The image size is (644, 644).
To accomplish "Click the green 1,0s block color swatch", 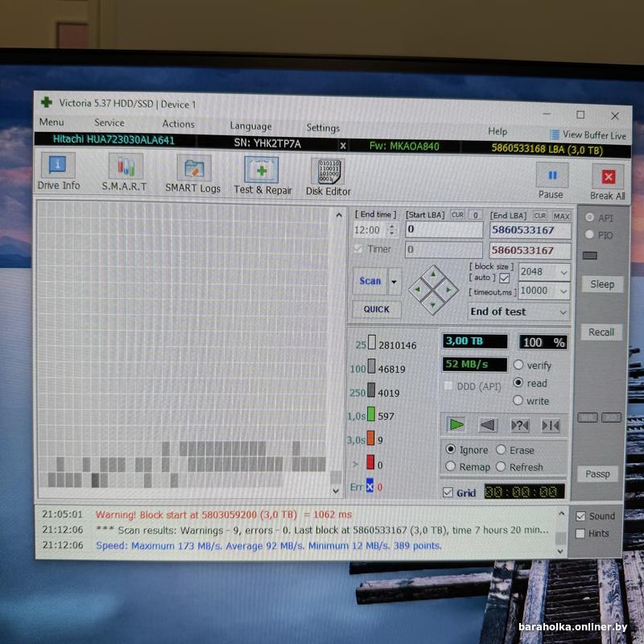I will 370,414.
